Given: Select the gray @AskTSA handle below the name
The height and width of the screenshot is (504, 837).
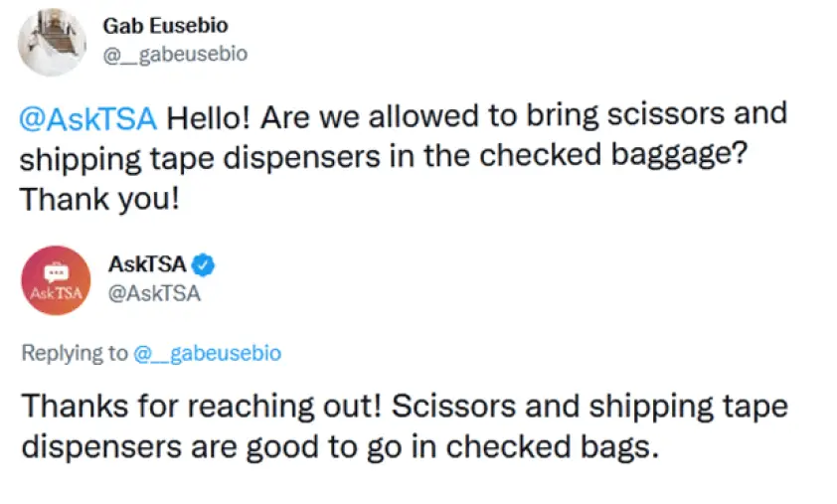Looking at the screenshot, I should [x=154, y=293].
